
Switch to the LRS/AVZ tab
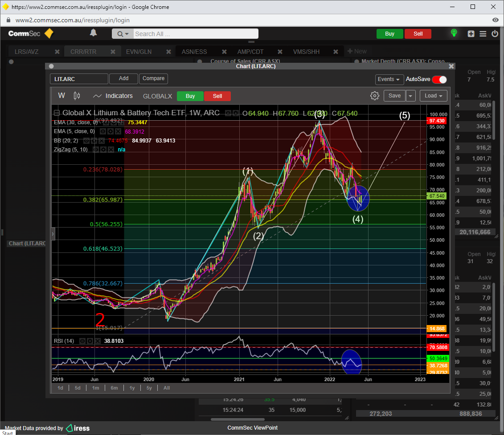pyautogui.click(x=27, y=52)
